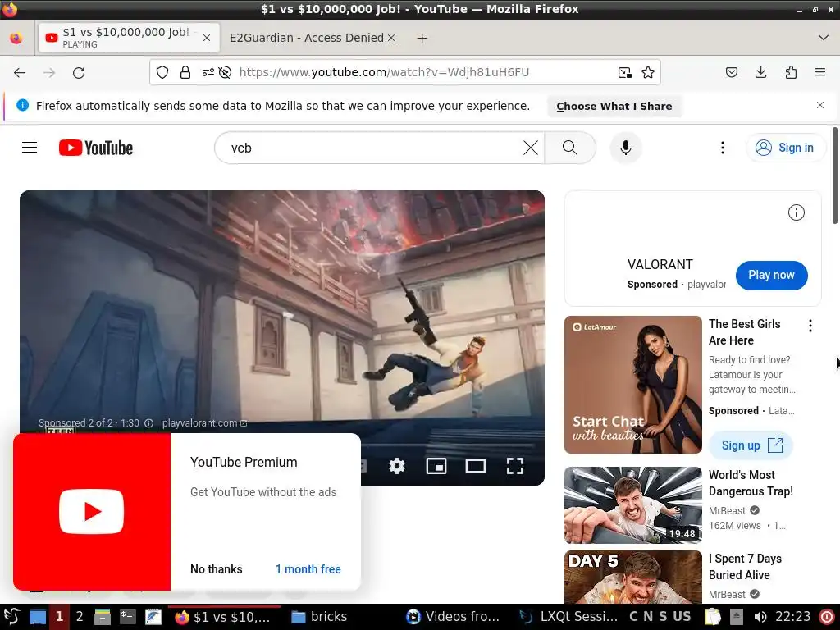This screenshot has width=840, height=630.
Task: Dismiss Premium offer with No thanks
Action: 217,569
